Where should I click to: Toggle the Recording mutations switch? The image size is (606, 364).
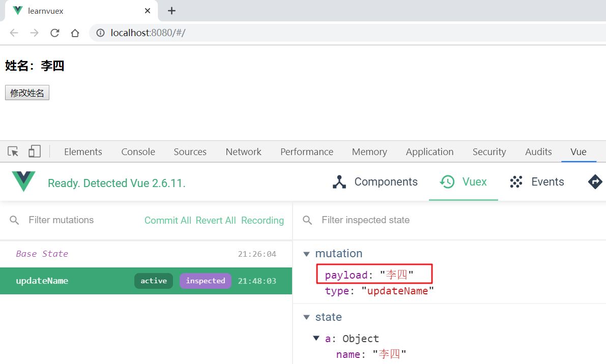click(x=263, y=220)
